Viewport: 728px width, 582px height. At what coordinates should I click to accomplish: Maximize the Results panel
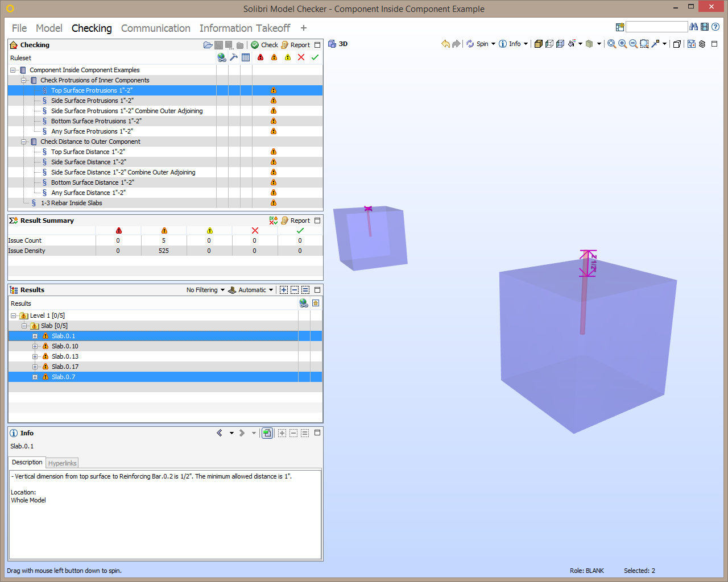[x=317, y=290]
